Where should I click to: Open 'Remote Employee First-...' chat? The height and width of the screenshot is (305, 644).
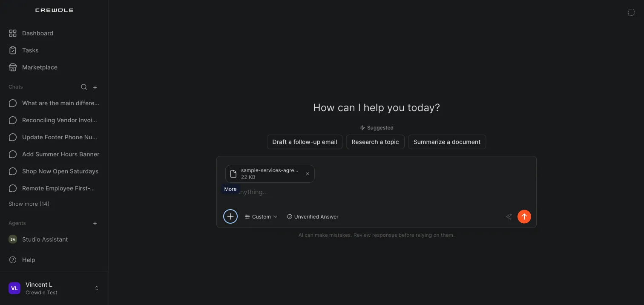[54, 188]
